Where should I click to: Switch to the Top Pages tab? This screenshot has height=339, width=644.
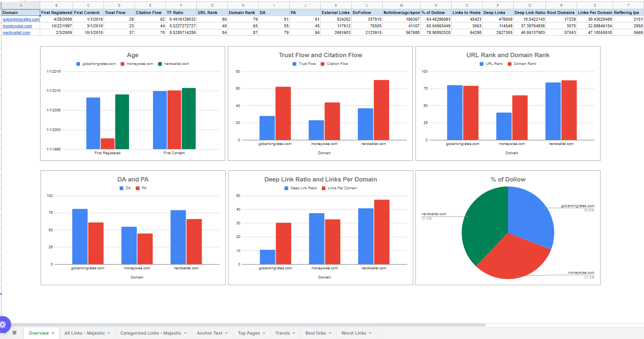248,333
